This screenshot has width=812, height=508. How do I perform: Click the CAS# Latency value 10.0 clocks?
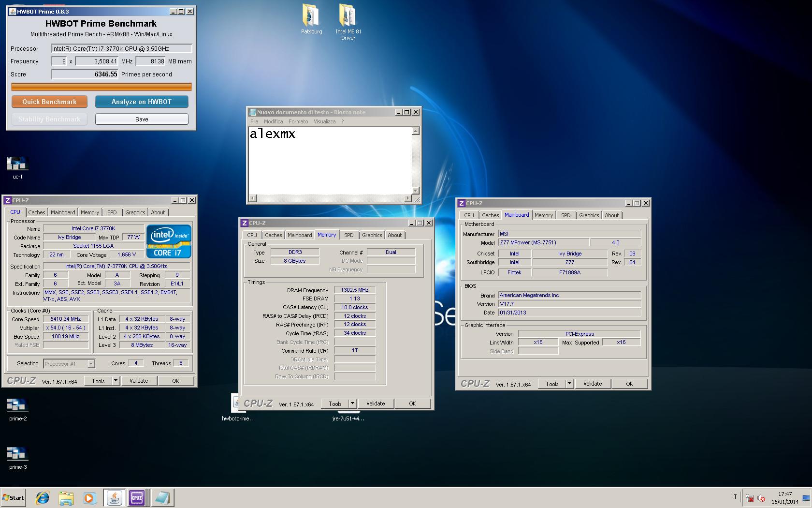(355, 307)
